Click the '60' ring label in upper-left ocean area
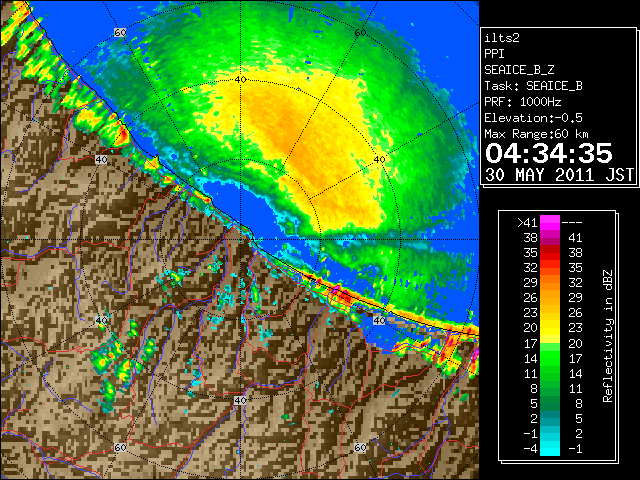The width and height of the screenshot is (640, 480). tap(120, 32)
